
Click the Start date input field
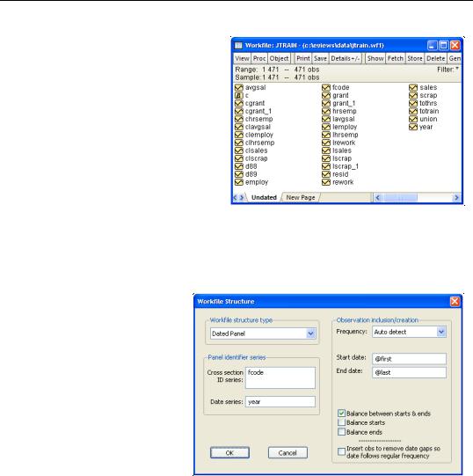pyautogui.click(x=410, y=358)
